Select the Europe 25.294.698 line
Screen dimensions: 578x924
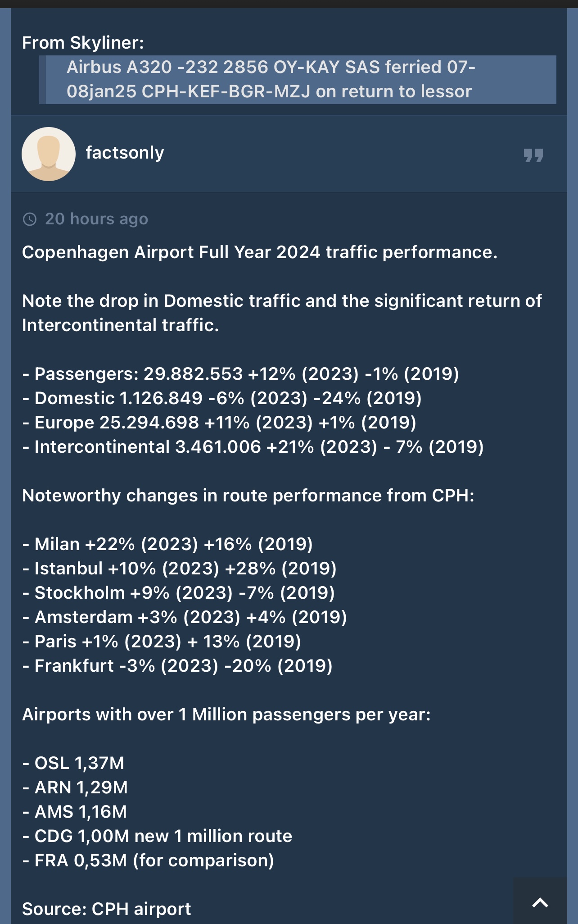[x=219, y=423]
